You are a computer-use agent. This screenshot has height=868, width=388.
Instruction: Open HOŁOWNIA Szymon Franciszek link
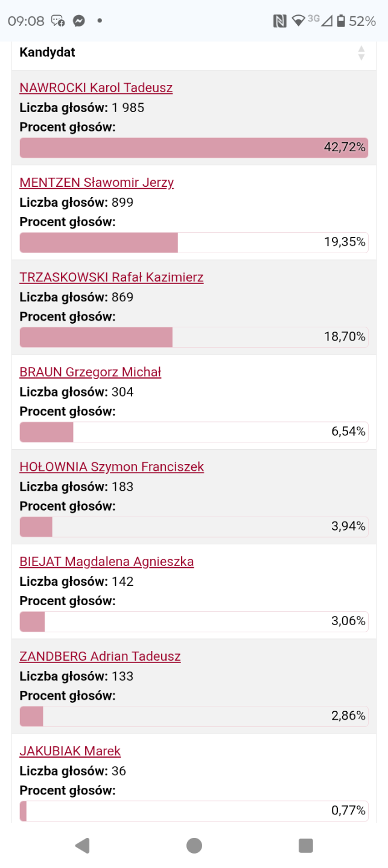pyautogui.click(x=112, y=467)
